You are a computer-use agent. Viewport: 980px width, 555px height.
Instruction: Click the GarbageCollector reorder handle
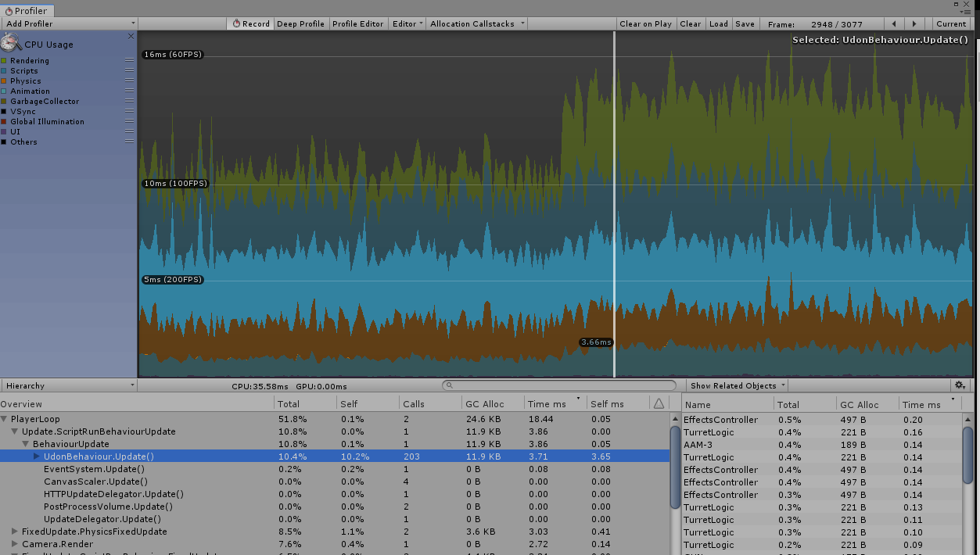(x=129, y=101)
